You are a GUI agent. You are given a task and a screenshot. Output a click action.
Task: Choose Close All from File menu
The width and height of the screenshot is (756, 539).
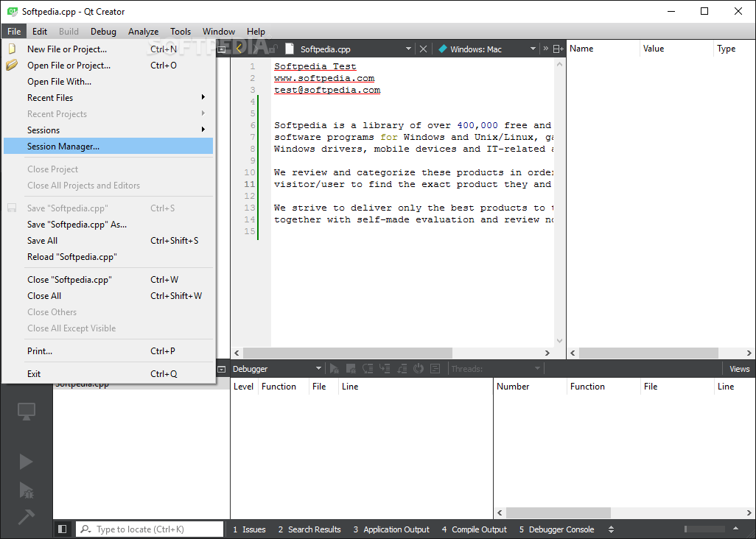pos(108,296)
